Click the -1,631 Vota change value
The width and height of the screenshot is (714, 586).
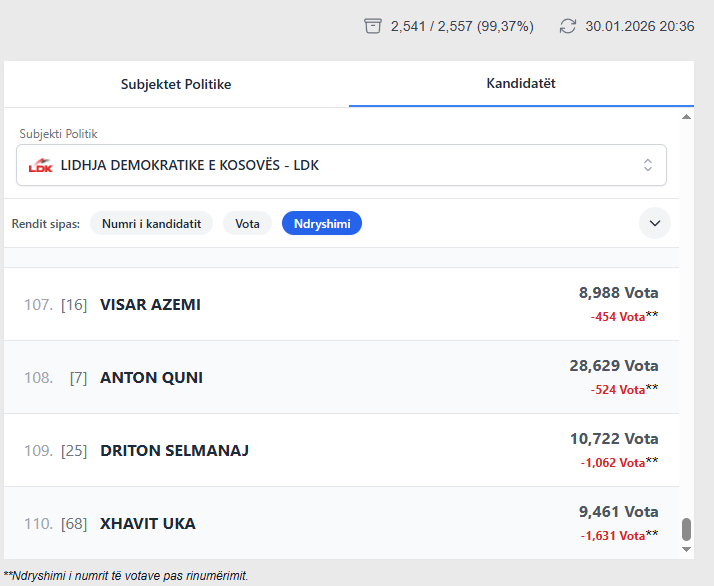pyautogui.click(x=613, y=535)
